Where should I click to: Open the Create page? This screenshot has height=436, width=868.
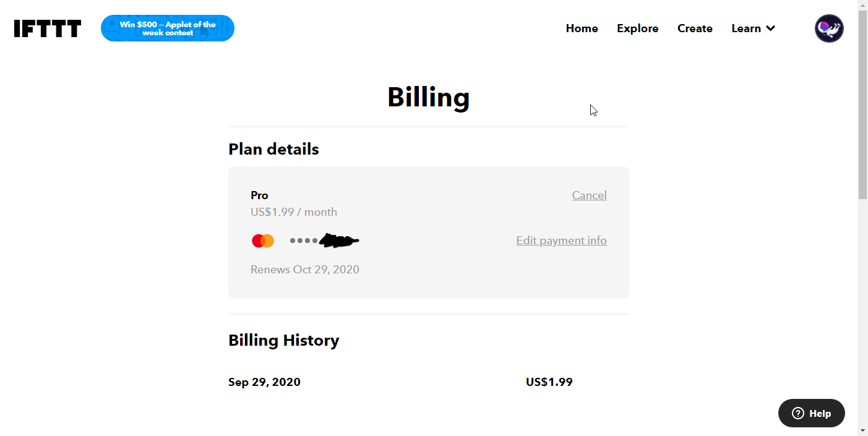695,28
